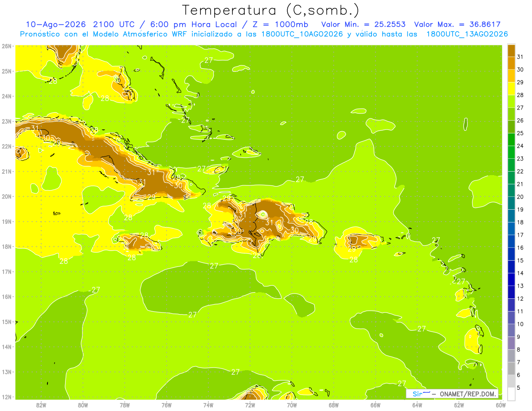Click the "26N" latitude axis label
The image size is (532, 411).
coord(7,46)
